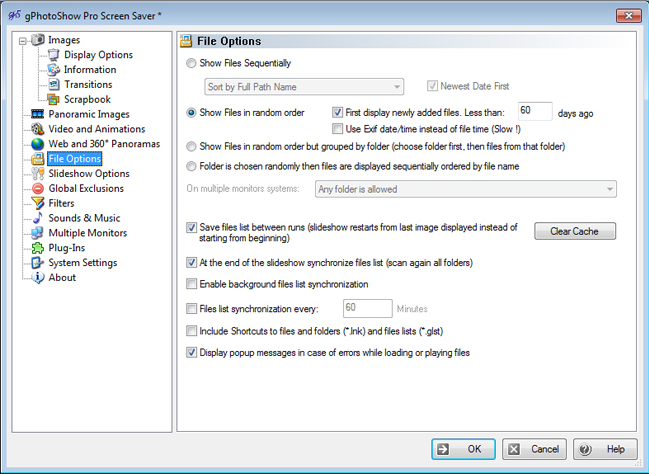Click the Video and Animations film icon
Screen dimensions: 649x474
tap(38, 129)
